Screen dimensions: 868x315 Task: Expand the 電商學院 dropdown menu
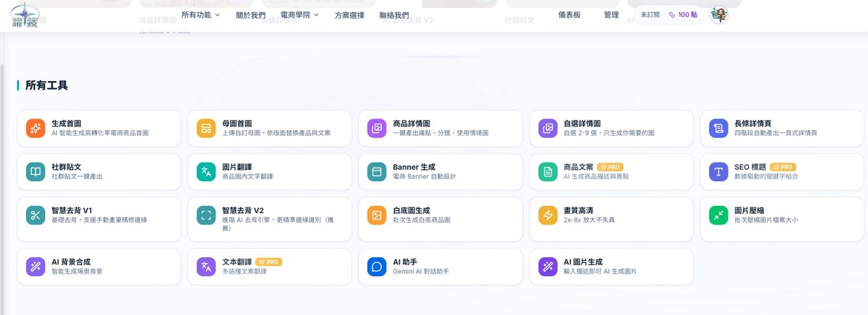[x=299, y=15]
